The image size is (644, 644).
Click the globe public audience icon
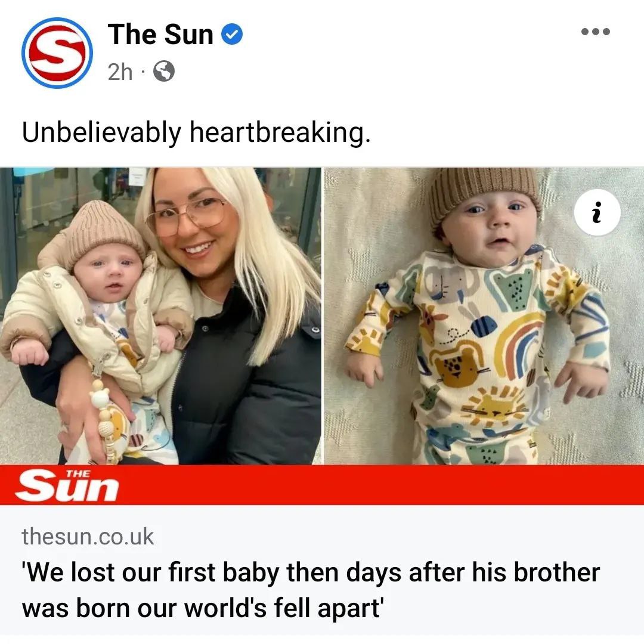pos(164,72)
